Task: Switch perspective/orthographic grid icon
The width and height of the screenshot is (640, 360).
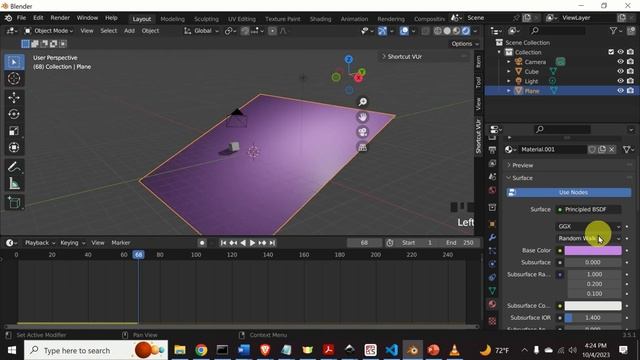Action: [362, 147]
